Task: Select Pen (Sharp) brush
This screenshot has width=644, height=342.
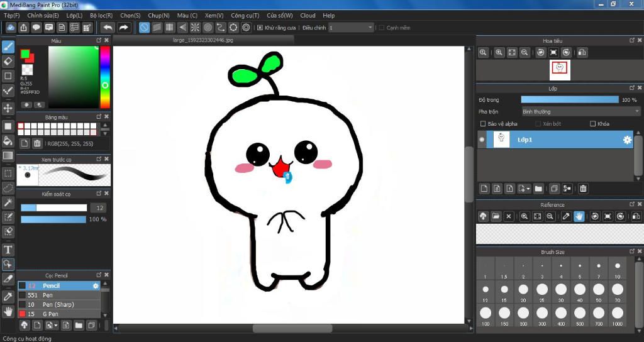Action: coord(58,304)
